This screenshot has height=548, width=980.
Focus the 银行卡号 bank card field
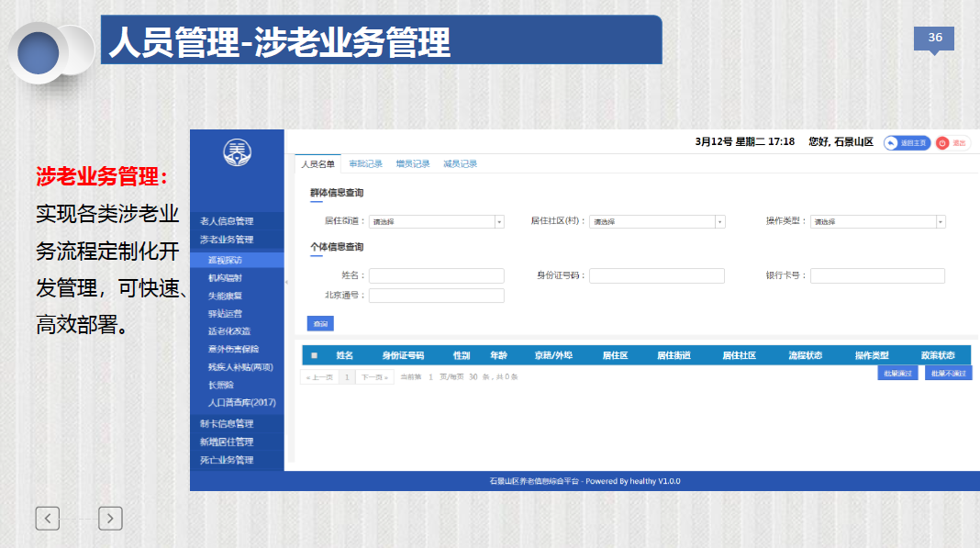point(877,276)
